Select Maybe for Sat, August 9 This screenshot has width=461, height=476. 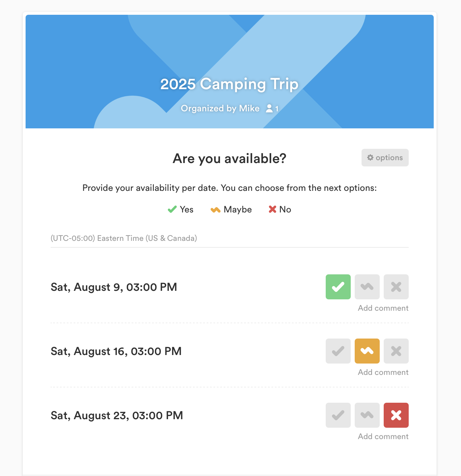(x=367, y=287)
